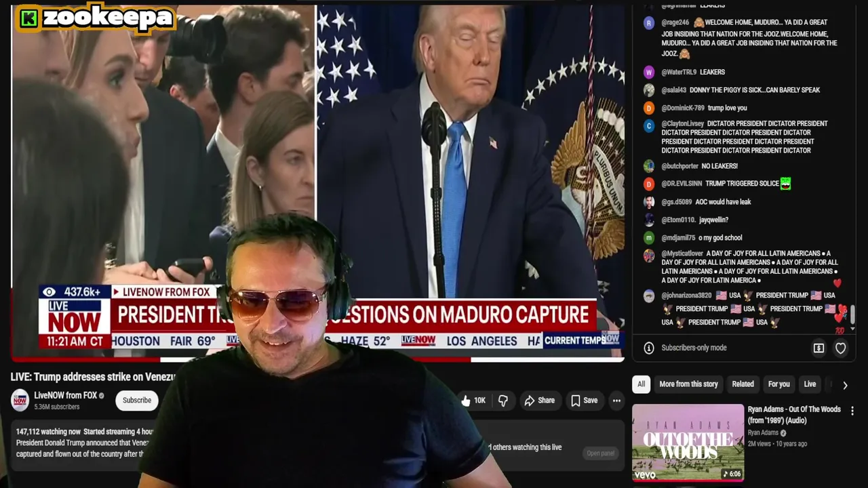Subscribe to LiveNOW from FOX

tap(137, 401)
